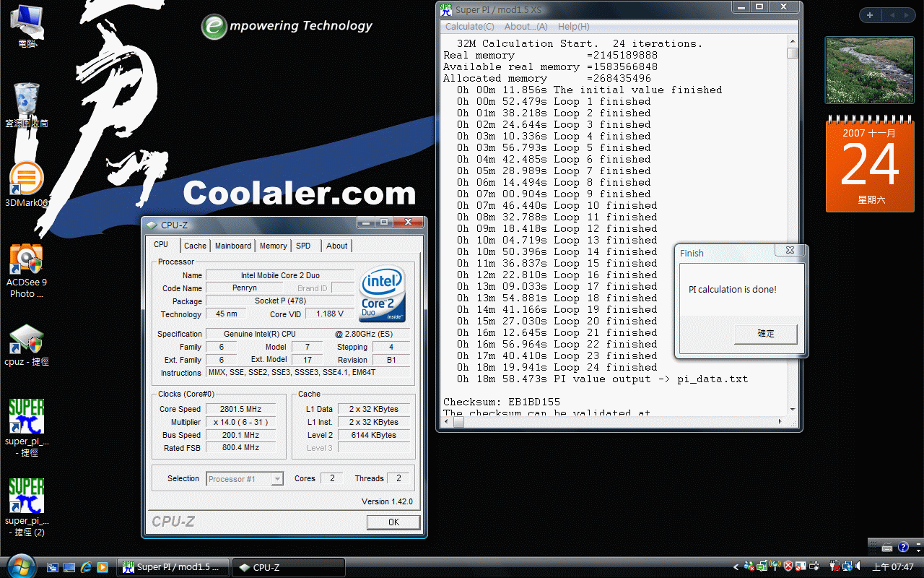Open the Processor #1 selection dropdown
This screenshot has width=924, height=578.
point(245,478)
